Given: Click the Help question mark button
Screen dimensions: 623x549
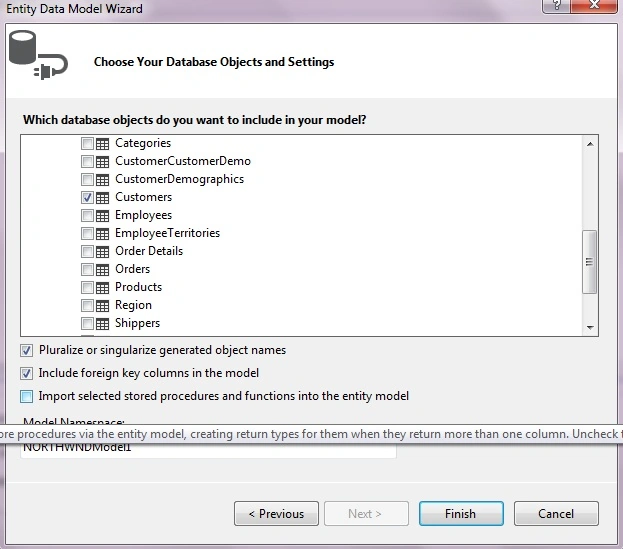Looking at the screenshot, I should 556,6.
